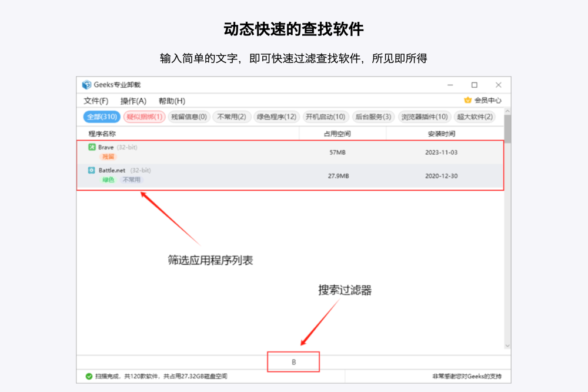Open 会员中心 member center
The image size is (588, 392).
click(487, 99)
